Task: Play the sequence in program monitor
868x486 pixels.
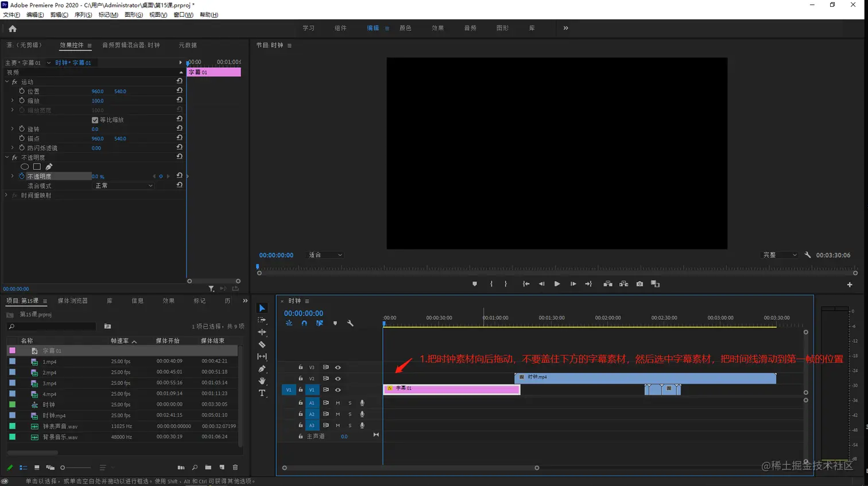Action: 557,284
